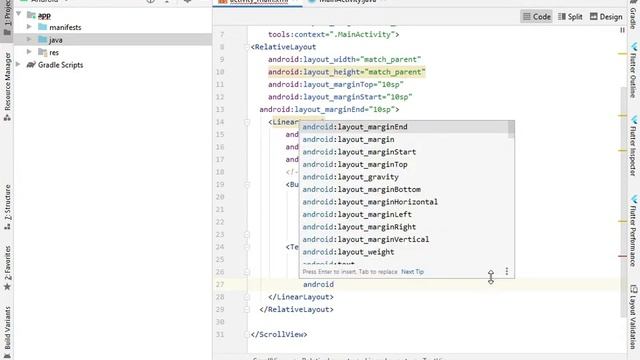Fold the closing ScrollView tag at line 31
The width and height of the screenshot is (640, 360).
247,334
